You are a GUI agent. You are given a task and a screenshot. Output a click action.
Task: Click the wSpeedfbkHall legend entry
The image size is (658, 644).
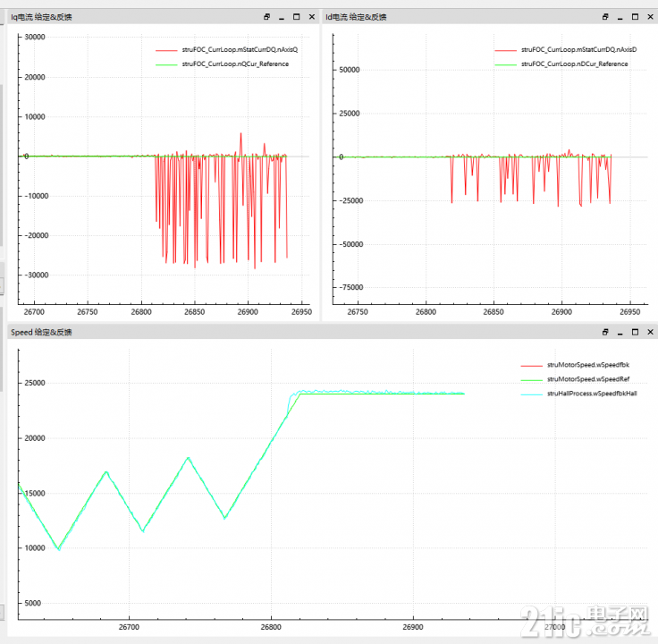tap(592, 394)
